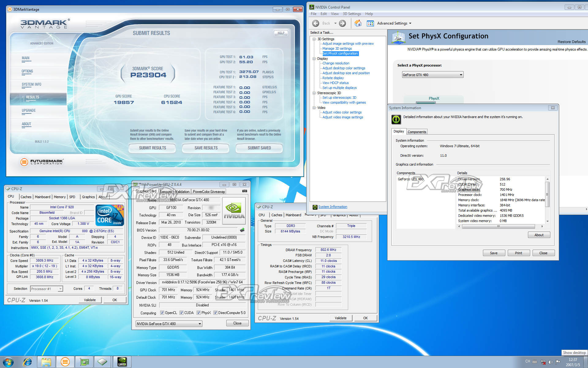The image size is (588, 368).
Task: Open the Advanced Settings dropdown arrow
Action: point(410,23)
